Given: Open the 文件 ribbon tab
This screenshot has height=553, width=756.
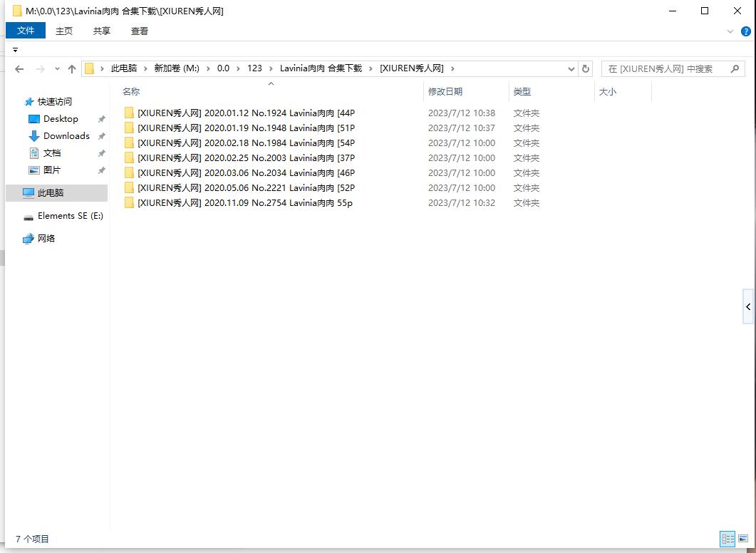Looking at the screenshot, I should click(x=26, y=31).
